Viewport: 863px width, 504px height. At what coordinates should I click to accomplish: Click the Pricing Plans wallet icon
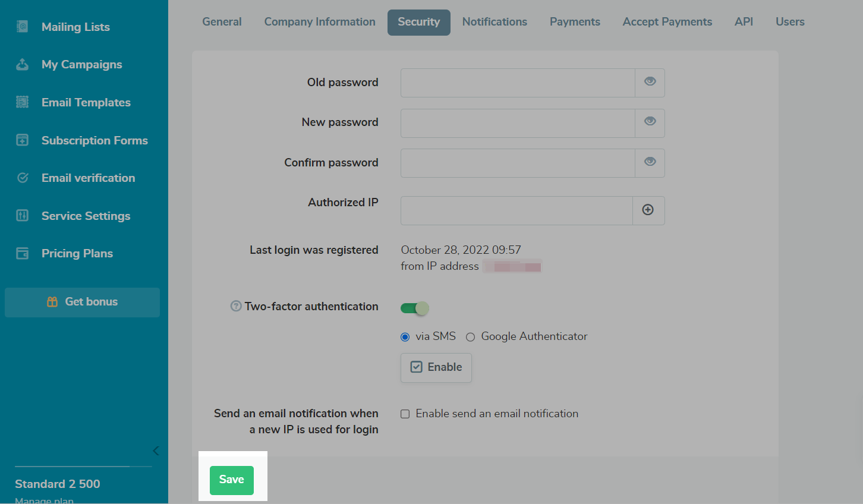point(23,254)
